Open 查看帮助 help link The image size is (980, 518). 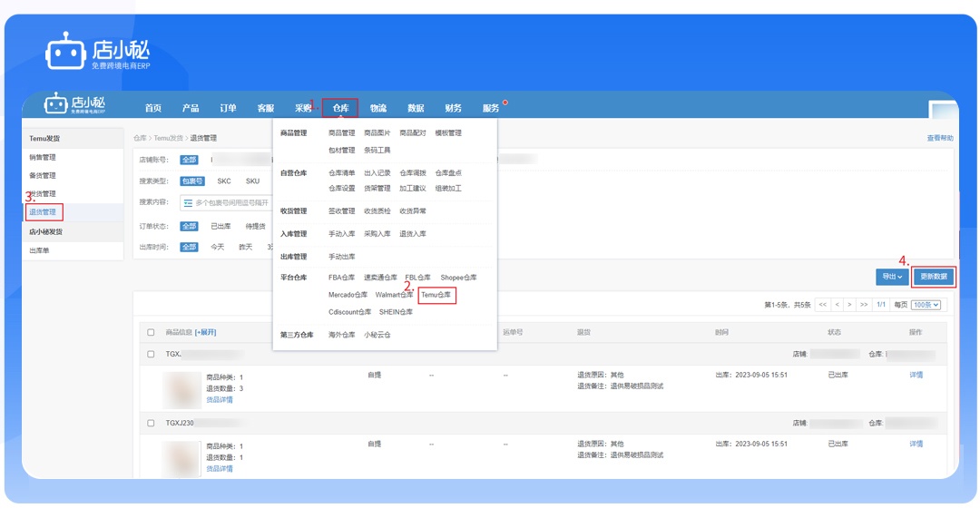(940, 138)
